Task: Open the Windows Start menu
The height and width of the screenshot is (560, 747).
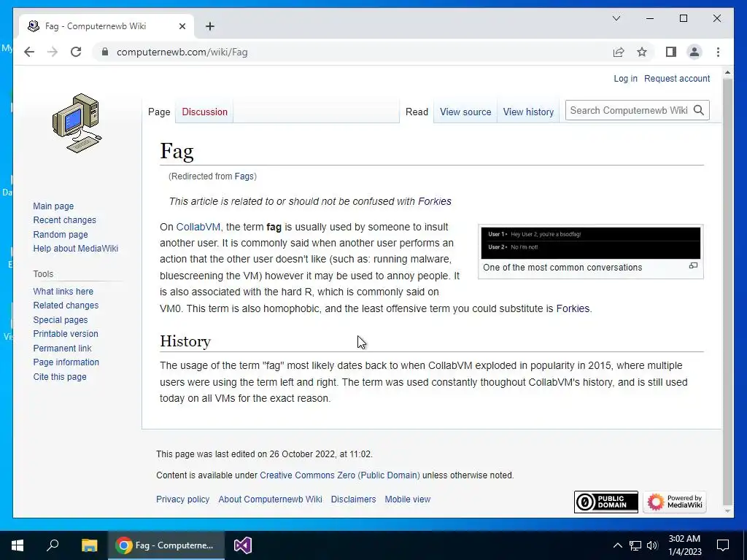Action: tap(18, 545)
